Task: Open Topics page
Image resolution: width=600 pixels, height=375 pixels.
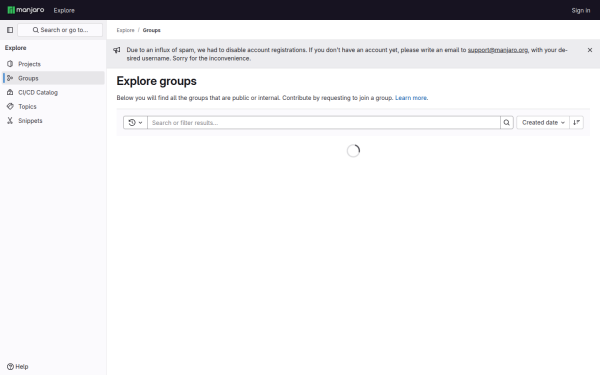Action: click(54, 106)
